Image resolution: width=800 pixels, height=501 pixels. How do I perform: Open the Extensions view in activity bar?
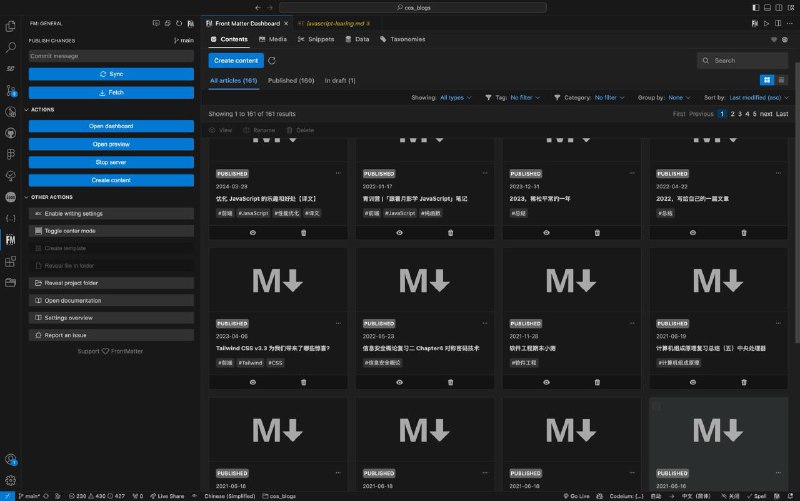pos(11,261)
